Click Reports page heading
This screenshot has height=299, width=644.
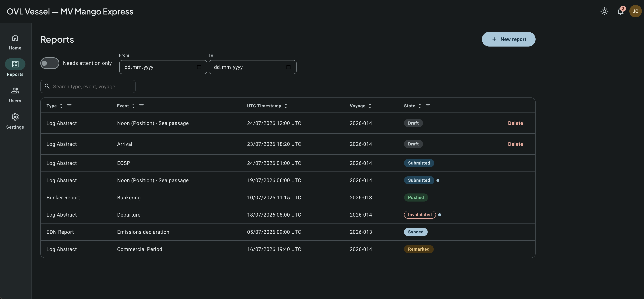pos(57,40)
